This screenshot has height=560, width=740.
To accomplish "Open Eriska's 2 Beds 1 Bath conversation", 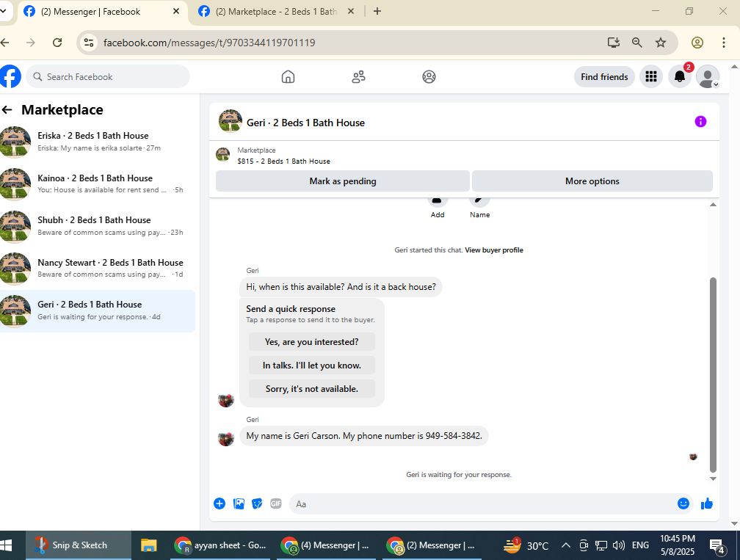I will (x=98, y=142).
